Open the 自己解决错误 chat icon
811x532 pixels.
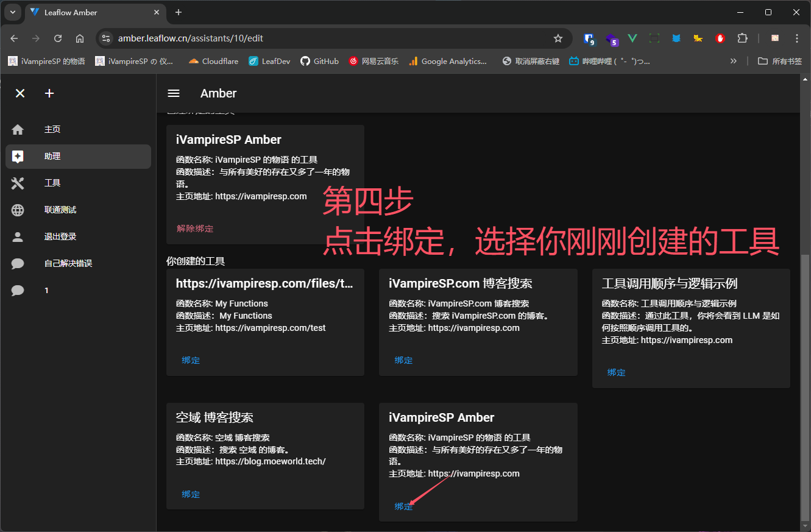point(18,263)
